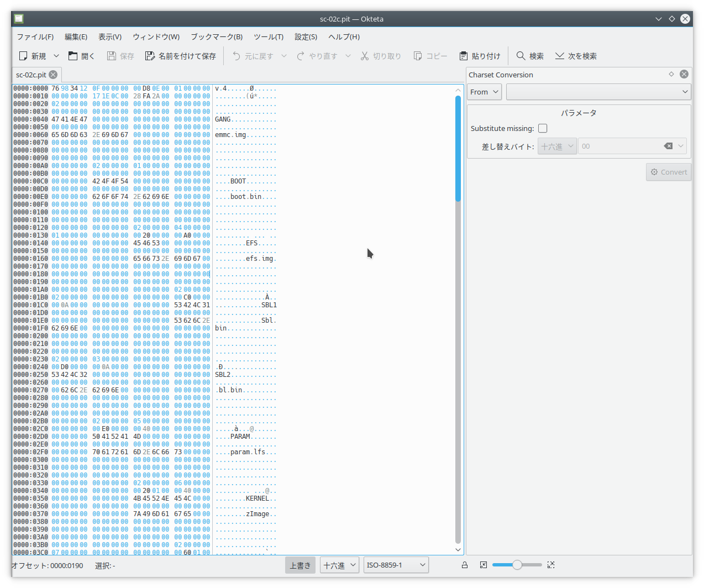Click the scroll down arrow of the hex view
The width and height of the screenshot is (704, 588).
pyautogui.click(x=458, y=550)
